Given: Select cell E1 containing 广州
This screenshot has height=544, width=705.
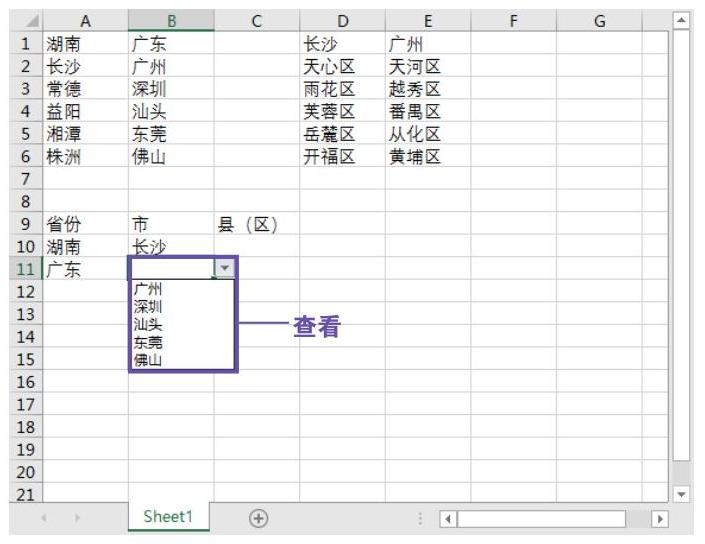Looking at the screenshot, I should click(x=428, y=43).
